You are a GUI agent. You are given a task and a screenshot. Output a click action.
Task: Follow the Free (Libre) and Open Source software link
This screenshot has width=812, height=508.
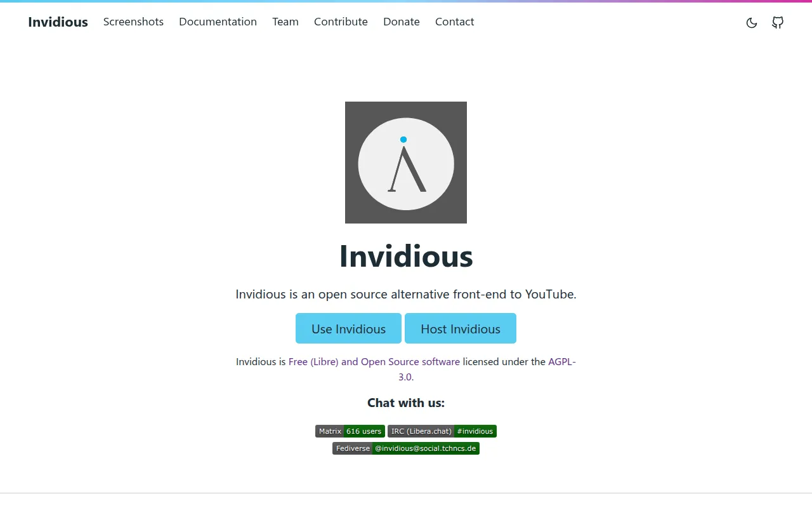374,362
